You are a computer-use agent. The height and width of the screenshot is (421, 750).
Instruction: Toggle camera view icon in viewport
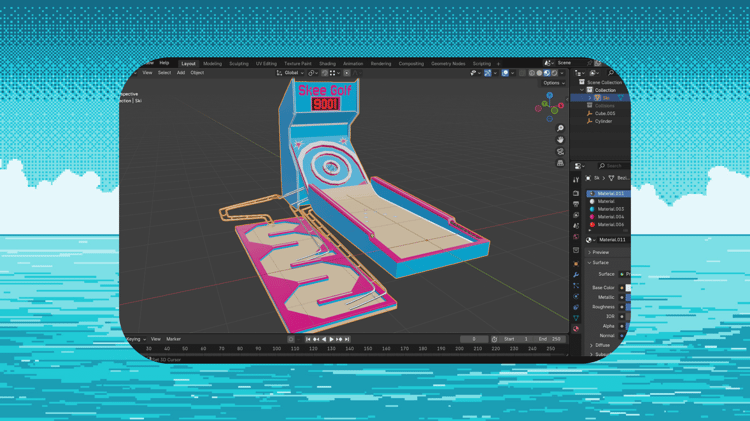pyautogui.click(x=560, y=152)
